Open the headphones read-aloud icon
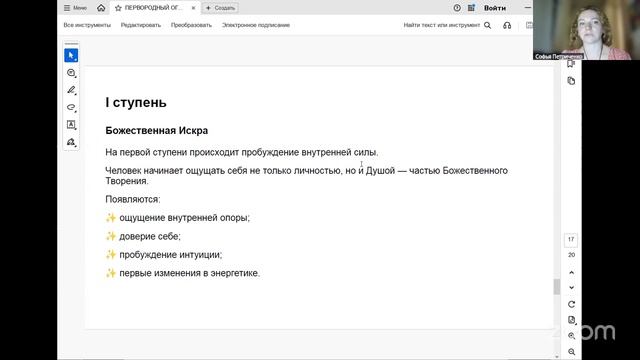 click(x=507, y=25)
